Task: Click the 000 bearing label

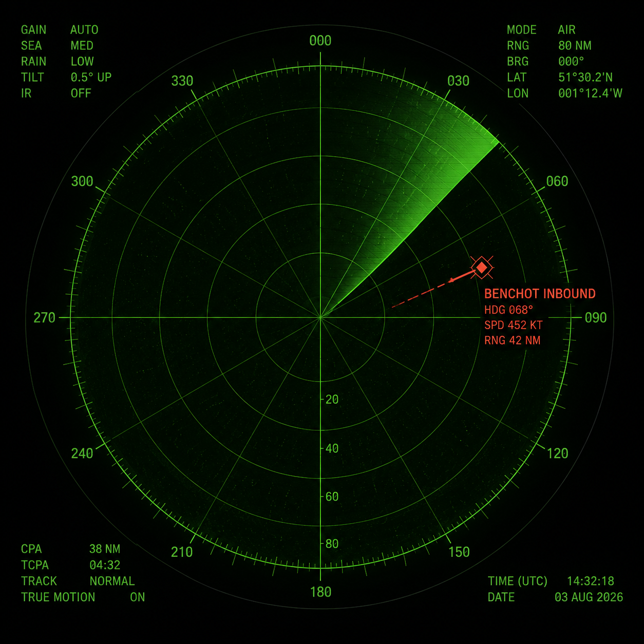Action: 320,41
